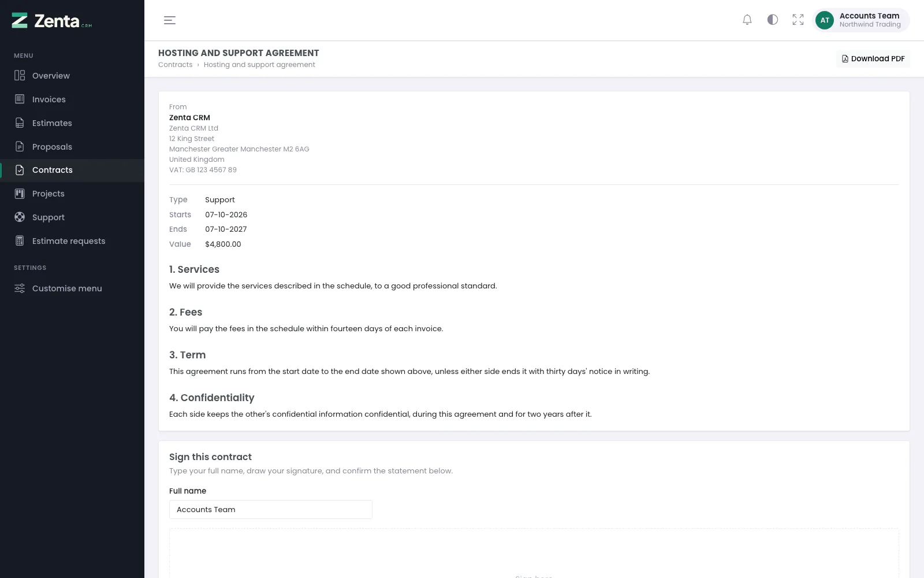Switch dark/light theme icon

[773, 20]
